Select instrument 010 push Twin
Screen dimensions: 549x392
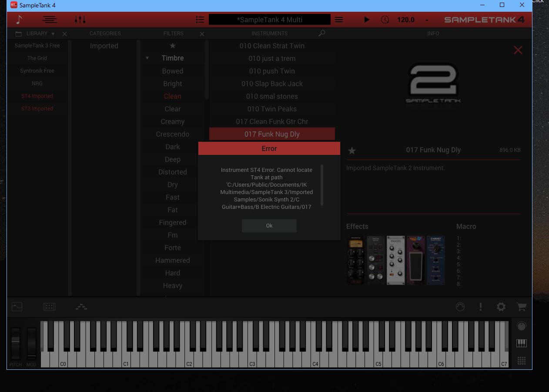[x=272, y=71]
